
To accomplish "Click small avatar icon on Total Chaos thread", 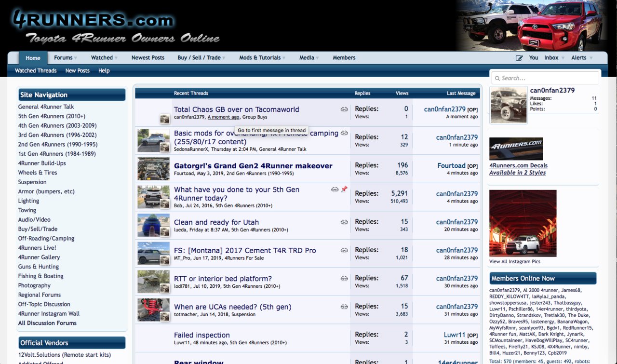I will click(165, 119).
